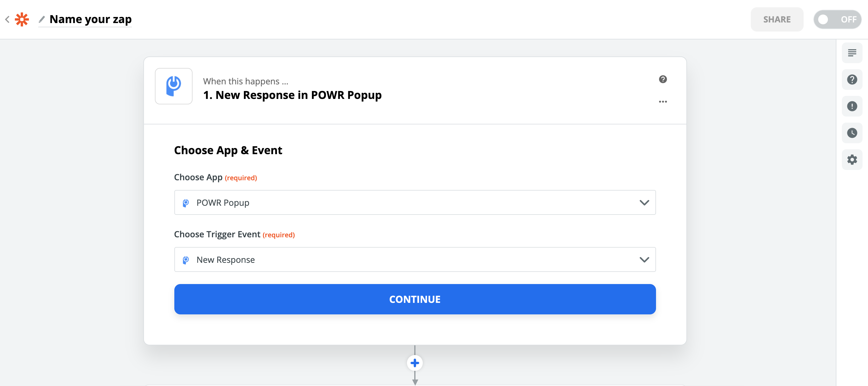868x386 pixels.
Task: Add a step with the plus button
Action: 415,363
